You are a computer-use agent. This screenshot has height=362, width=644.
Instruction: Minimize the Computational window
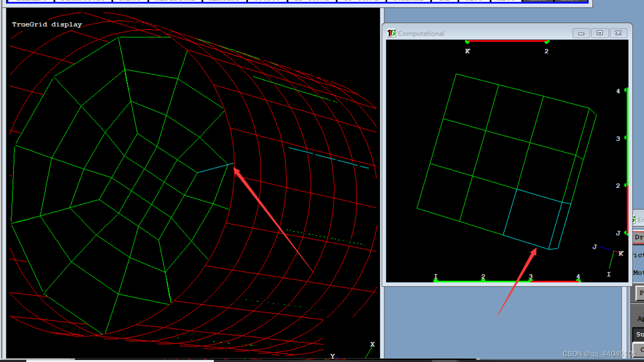coord(581,33)
